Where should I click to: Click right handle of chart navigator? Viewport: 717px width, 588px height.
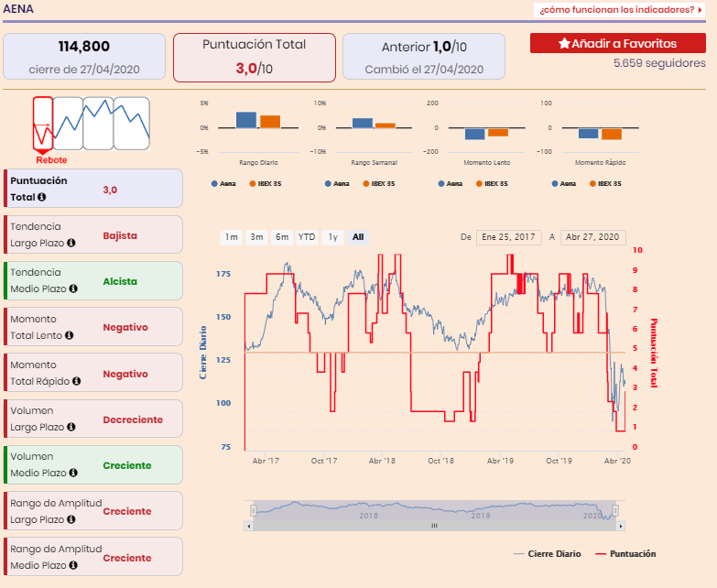[x=615, y=510]
